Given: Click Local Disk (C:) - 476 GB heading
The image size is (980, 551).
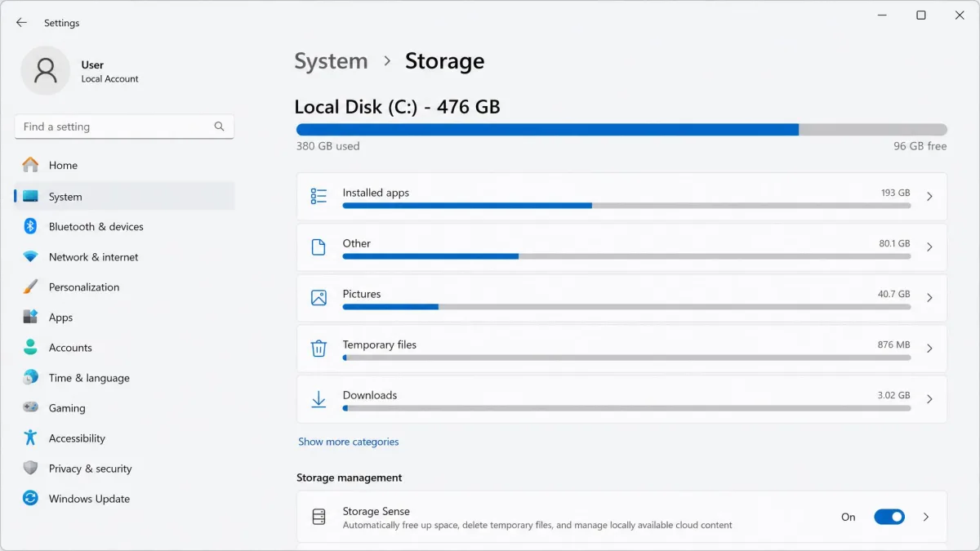Looking at the screenshot, I should click(x=397, y=107).
